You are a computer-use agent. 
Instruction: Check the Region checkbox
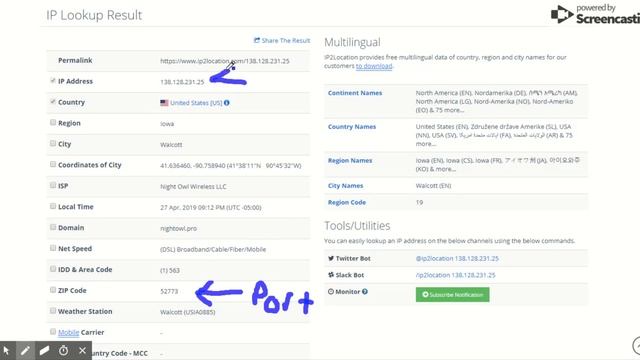click(x=53, y=122)
